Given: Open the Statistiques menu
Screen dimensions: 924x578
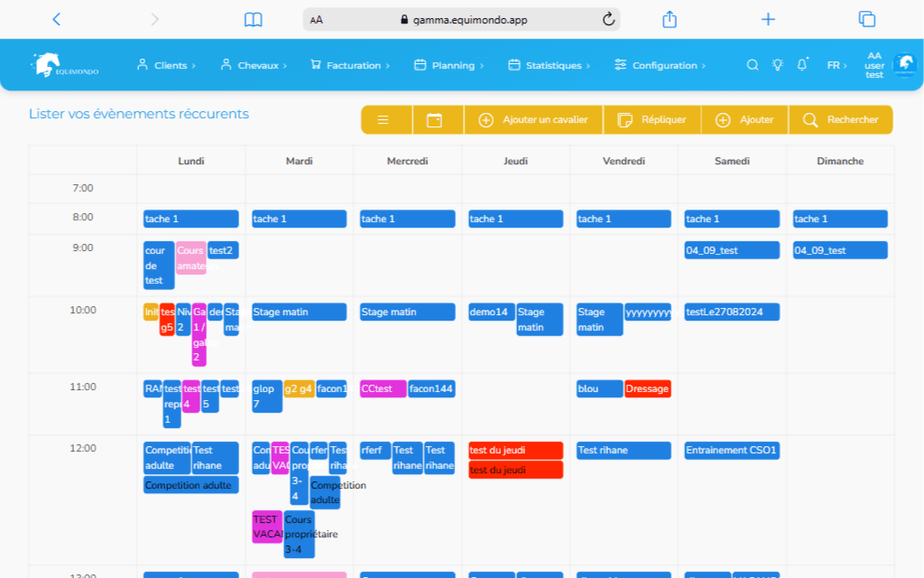Looking at the screenshot, I should [549, 65].
